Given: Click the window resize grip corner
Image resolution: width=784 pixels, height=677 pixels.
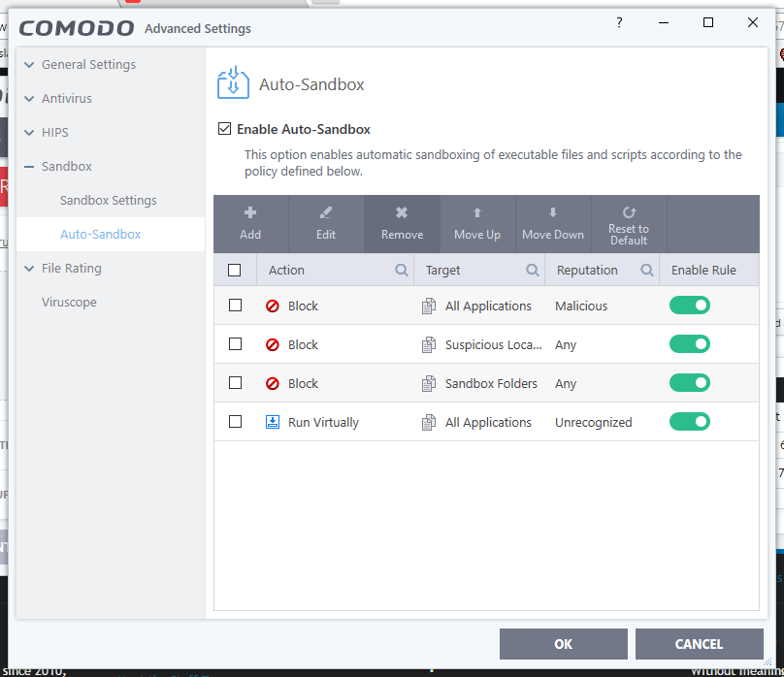Looking at the screenshot, I should coord(767,661).
